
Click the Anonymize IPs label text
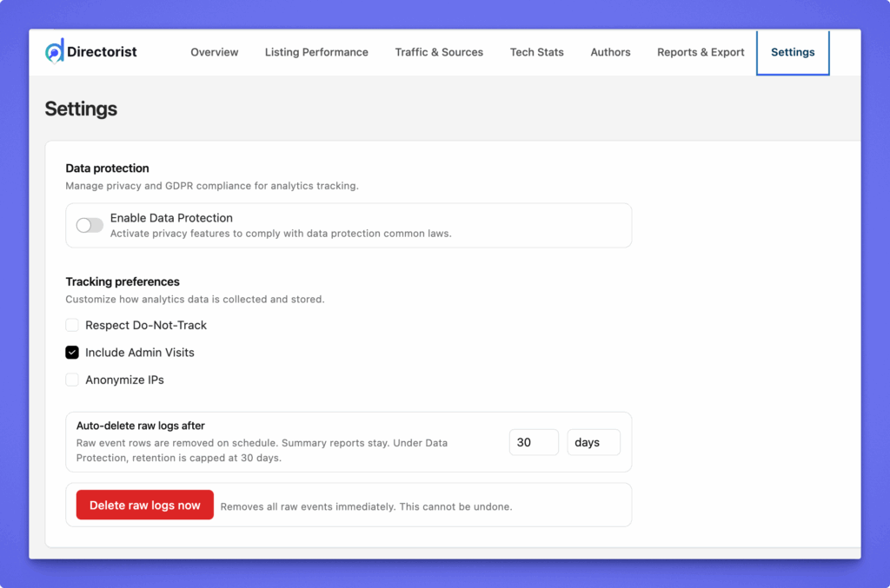124,380
